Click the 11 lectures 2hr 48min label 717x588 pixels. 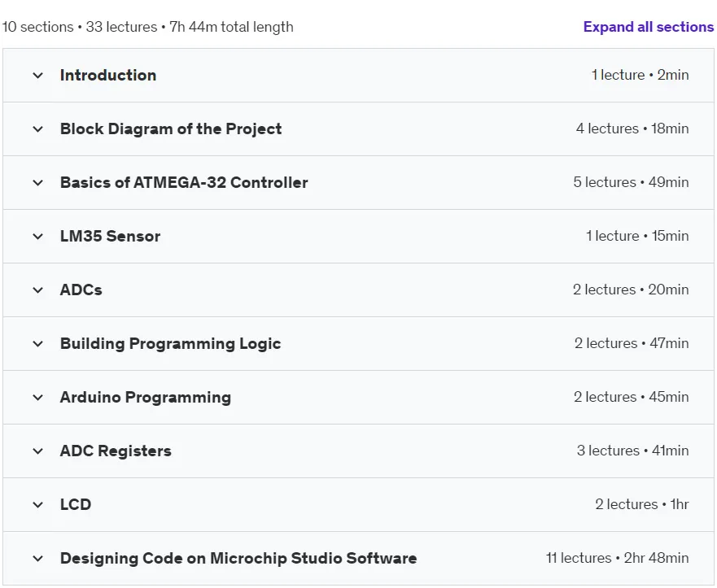pos(618,558)
